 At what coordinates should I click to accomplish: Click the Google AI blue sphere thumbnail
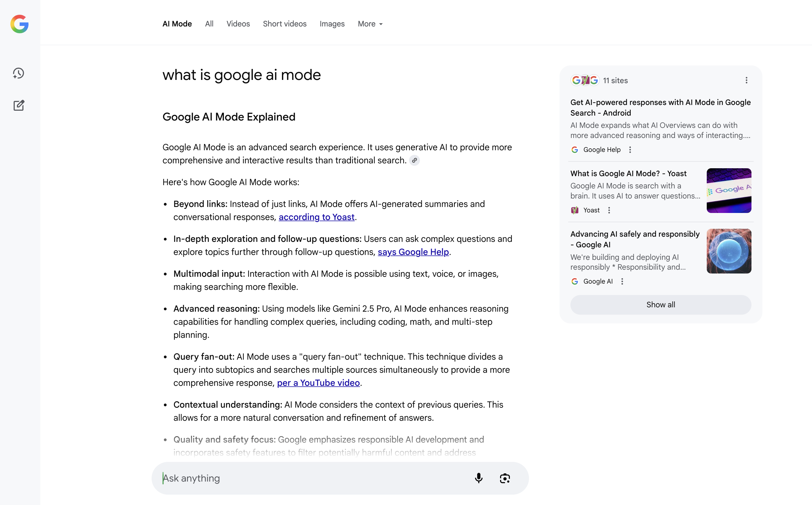click(x=729, y=251)
